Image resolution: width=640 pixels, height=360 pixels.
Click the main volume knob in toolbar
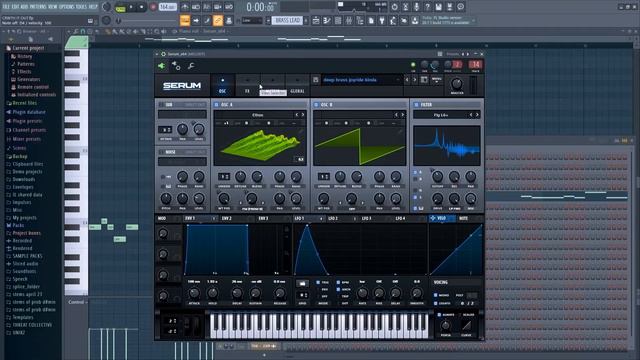coord(107,7)
